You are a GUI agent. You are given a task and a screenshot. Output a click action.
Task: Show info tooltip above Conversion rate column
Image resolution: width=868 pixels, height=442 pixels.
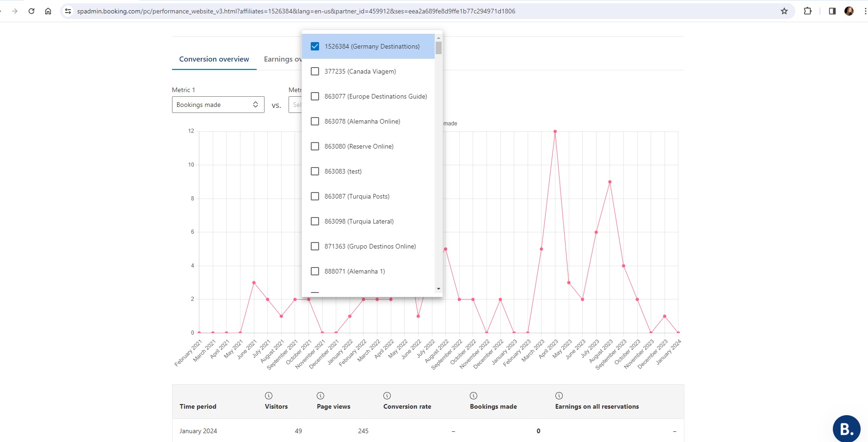click(x=387, y=396)
